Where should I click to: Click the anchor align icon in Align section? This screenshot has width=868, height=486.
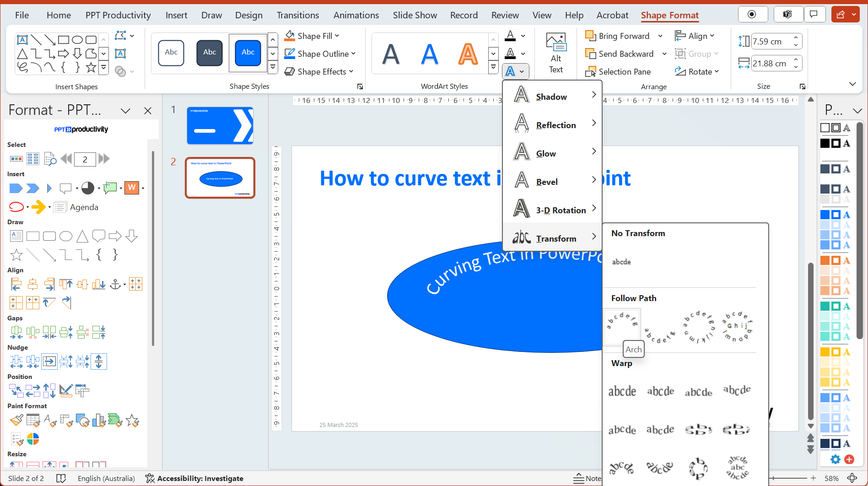tap(115, 284)
